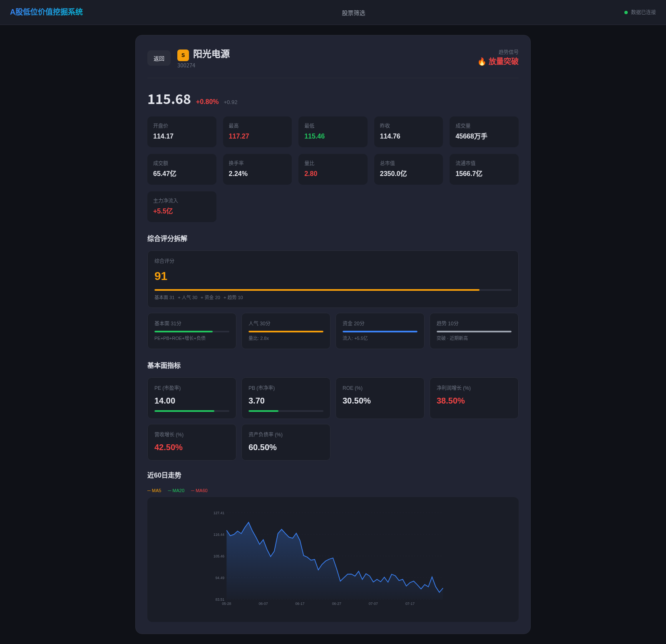Screen dimensions: 666x644
Task: Open the 股票筛选 navigation tab
Action: pyautogui.click(x=353, y=13)
